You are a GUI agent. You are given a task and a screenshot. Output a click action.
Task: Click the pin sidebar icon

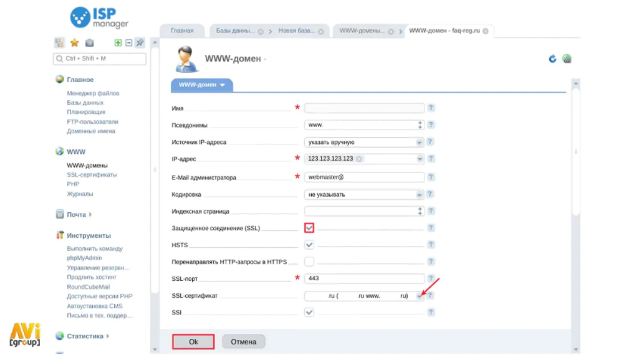click(140, 43)
